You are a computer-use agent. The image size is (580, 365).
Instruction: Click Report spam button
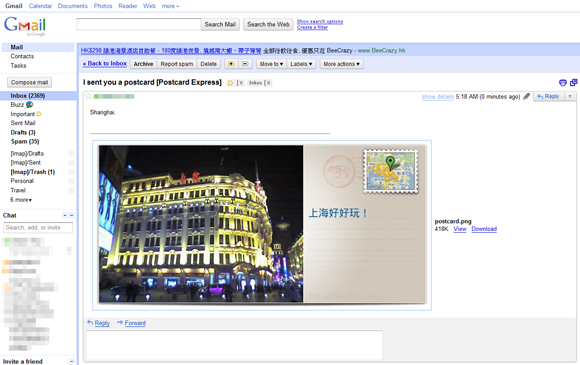click(x=177, y=64)
